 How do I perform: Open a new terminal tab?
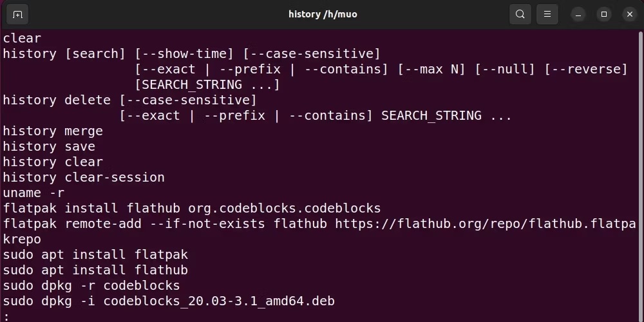pos(17,14)
